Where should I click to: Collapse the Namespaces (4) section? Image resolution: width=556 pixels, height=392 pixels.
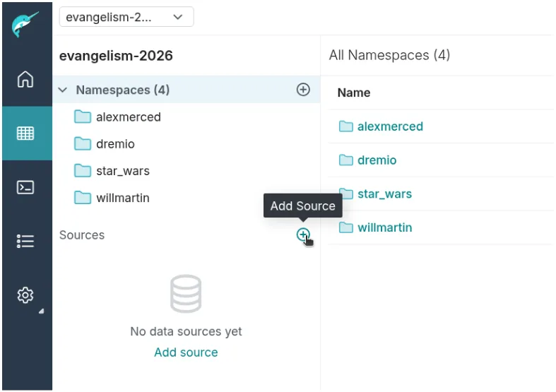tap(63, 90)
